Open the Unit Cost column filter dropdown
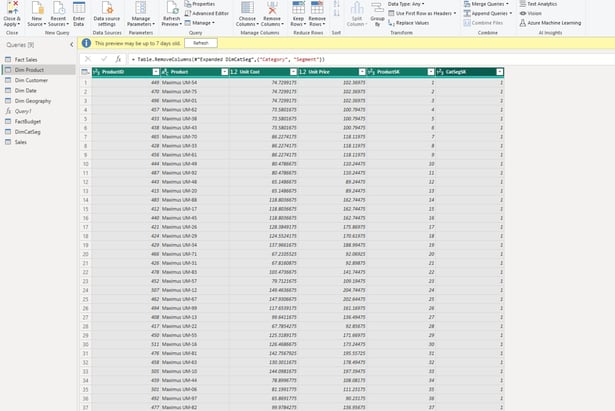615x411 pixels. (x=293, y=72)
